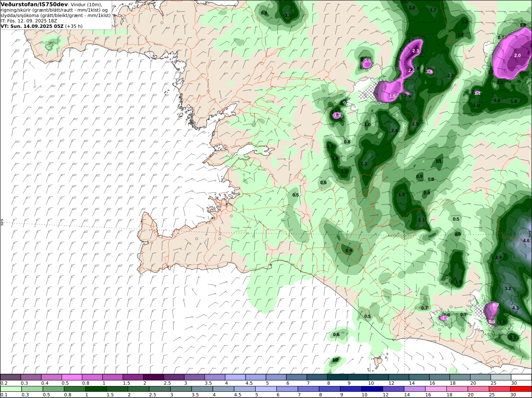Click the (+35 h) forecast offset text
The width and height of the screenshot is (532, 398).
tap(74, 26)
